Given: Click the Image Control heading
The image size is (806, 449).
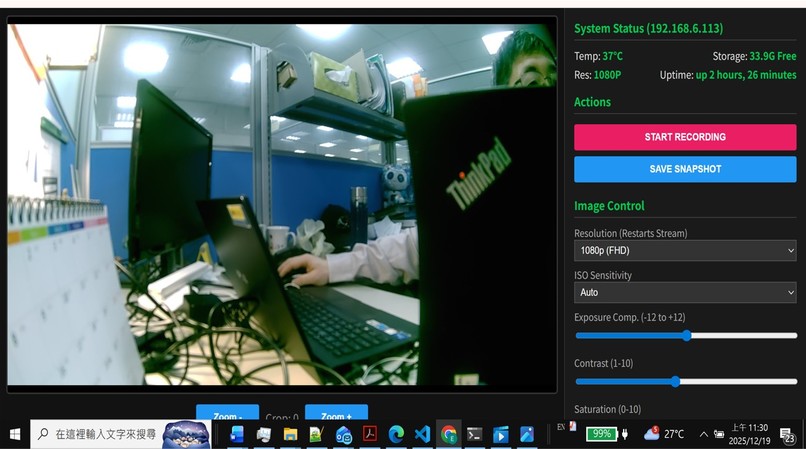Looking at the screenshot, I should tap(609, 206).
